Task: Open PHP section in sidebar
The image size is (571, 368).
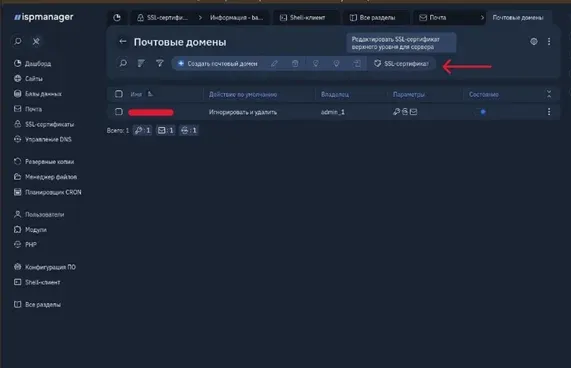Action: (25, 245)
